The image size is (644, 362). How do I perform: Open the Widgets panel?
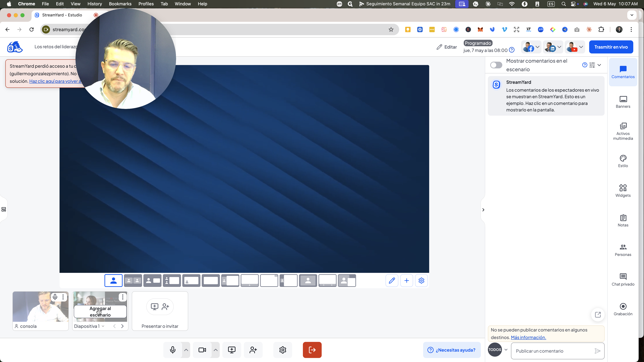pyautogui.click(x=623, y=191)
